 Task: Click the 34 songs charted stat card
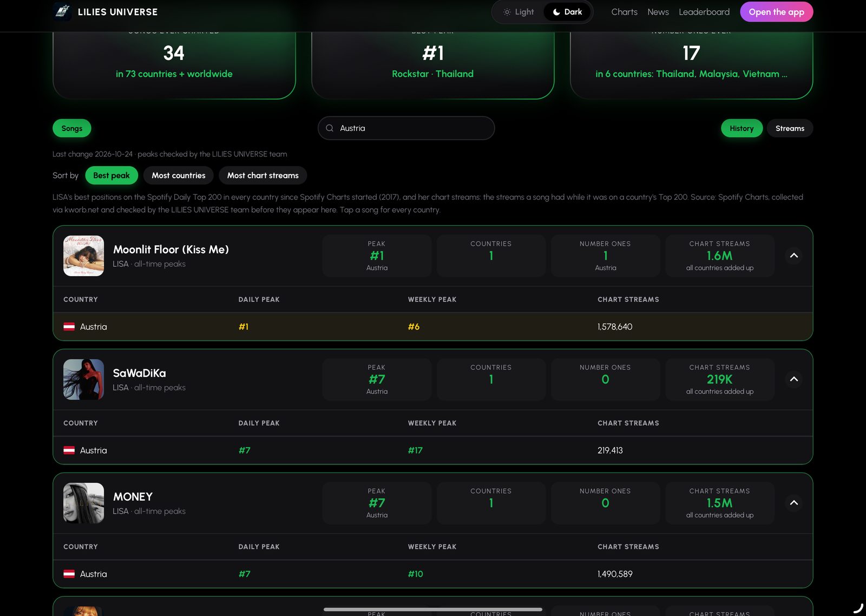pos(174,65)
